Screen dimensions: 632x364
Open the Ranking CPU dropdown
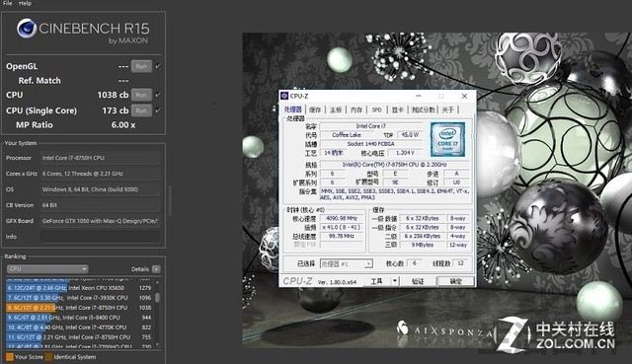coord(47,269)
